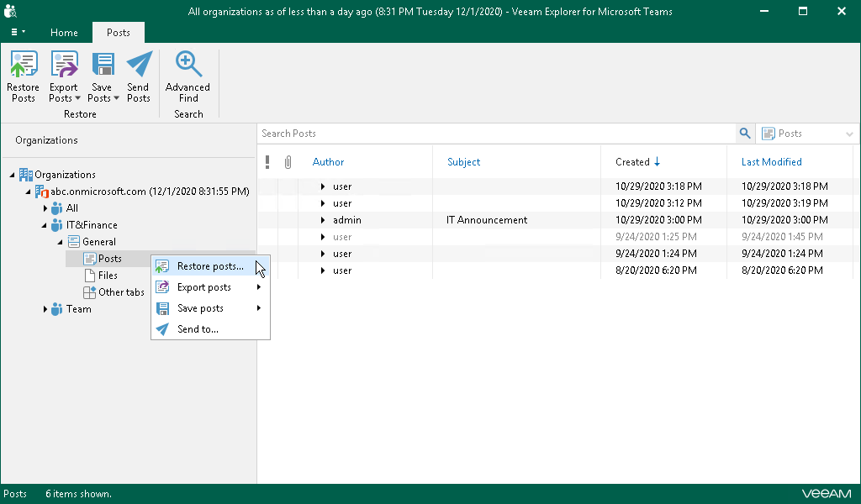Sort posts by Last Modified column
This screenshot has width=861, height=504.
coord(771,162)
